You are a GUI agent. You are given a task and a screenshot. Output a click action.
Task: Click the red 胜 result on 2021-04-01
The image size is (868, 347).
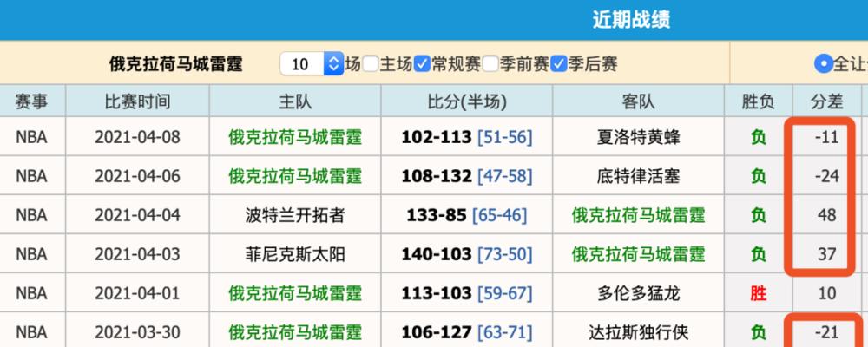coord(759,293)
